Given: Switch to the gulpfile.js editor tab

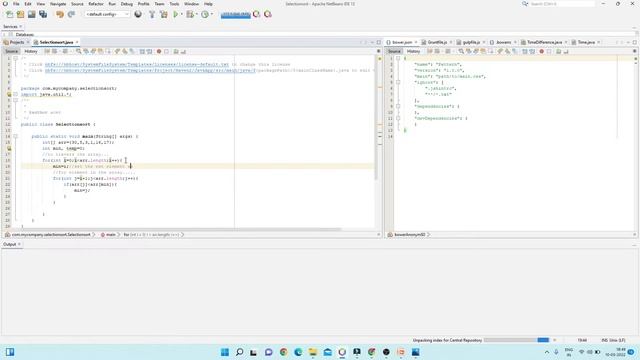Looking at the screenshot, I should tap(471, 42).
